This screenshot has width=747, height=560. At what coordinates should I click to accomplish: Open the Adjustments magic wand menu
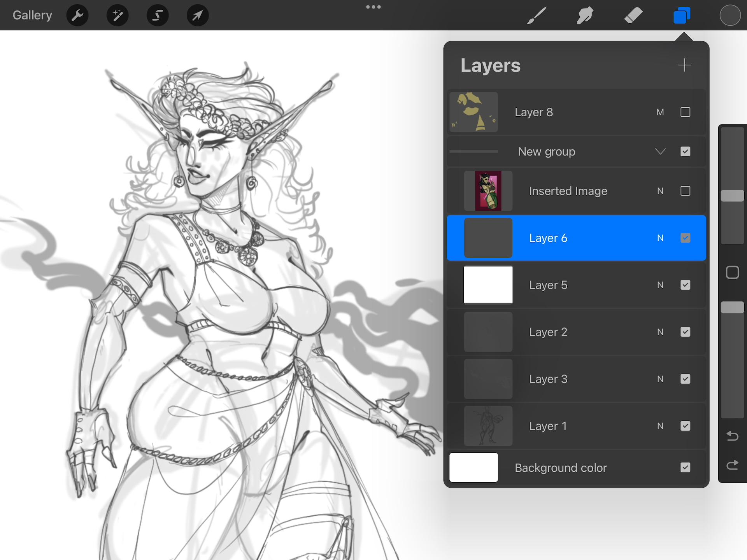tap(117, 16)
